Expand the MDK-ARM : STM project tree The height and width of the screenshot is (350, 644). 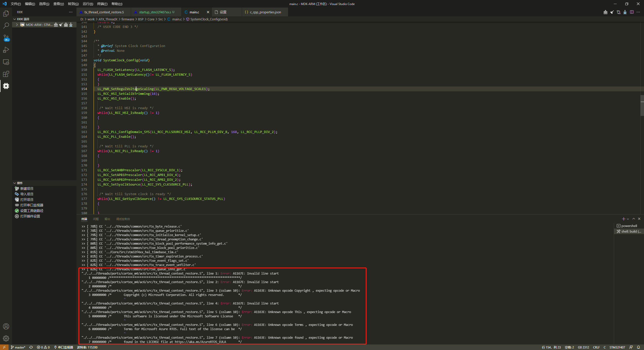[x=17, y=25]
